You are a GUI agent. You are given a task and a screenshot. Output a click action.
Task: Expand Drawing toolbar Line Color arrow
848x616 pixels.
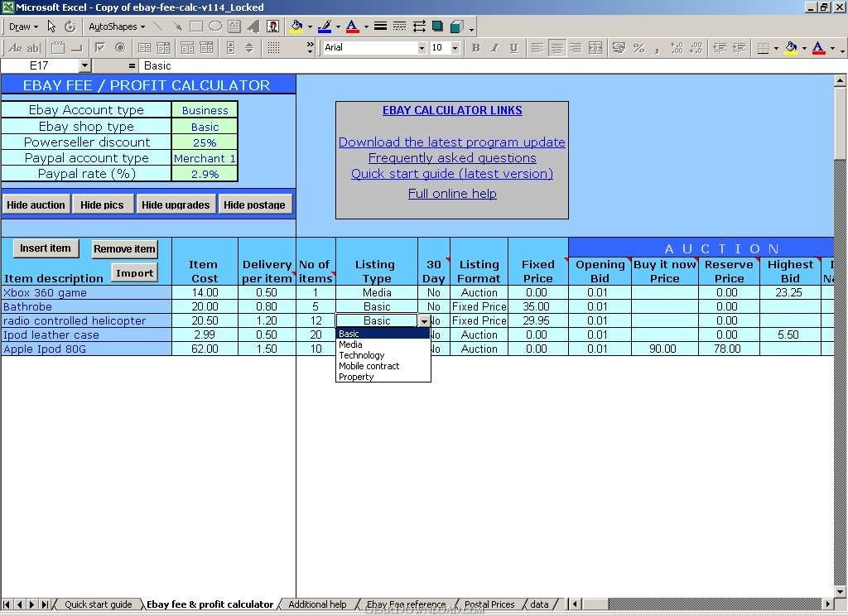[338, 26]
